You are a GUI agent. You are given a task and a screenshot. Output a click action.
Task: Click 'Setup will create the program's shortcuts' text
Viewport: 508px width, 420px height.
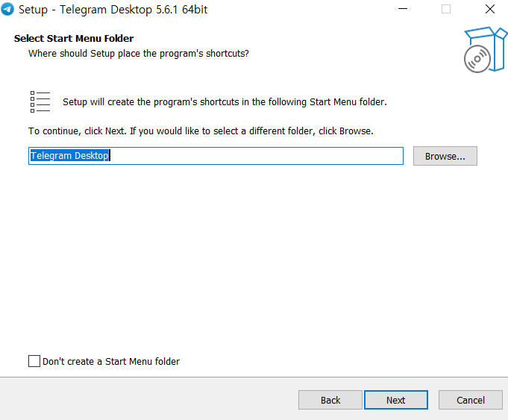click(225, 101)
